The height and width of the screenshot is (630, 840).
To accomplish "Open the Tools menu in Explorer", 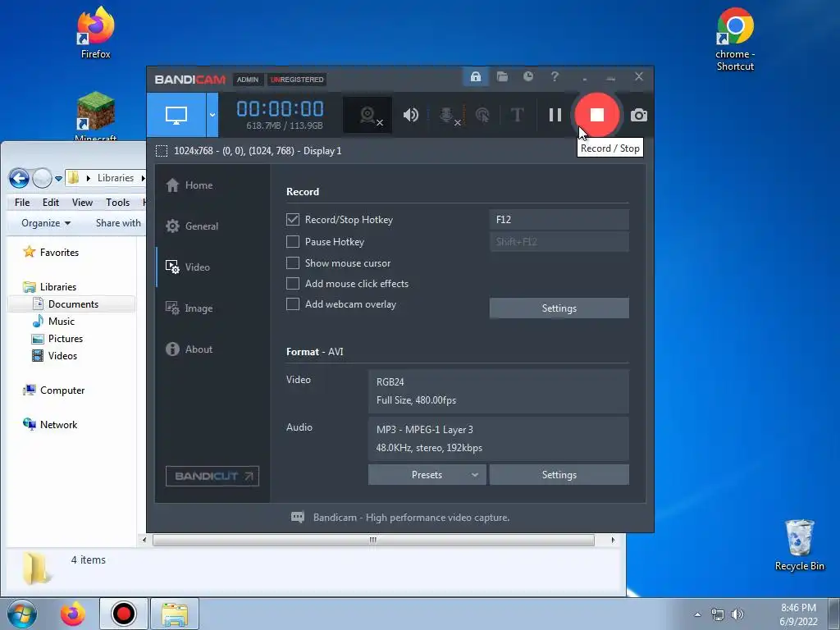I will [x=117, y=203].
